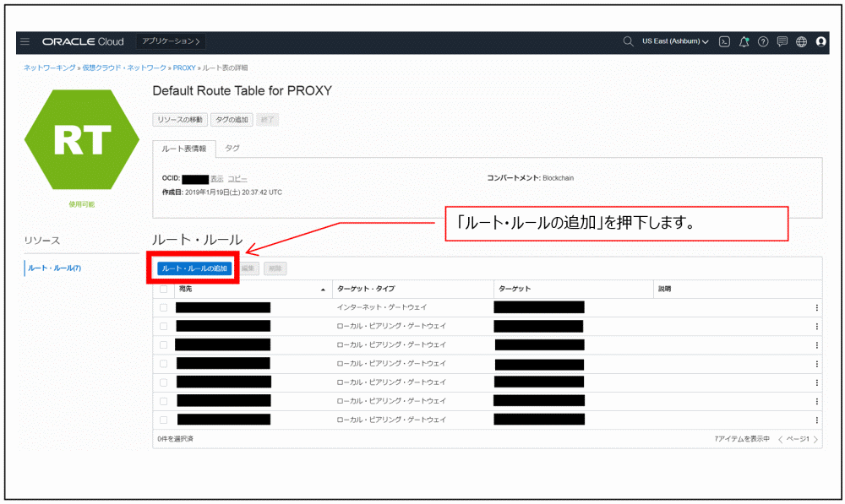Image resolution: width=845 pixels, height=504 pixels.
Task: Open the 仮想クラウド・ネットワーク breadcrumb link
Action: coord(124,68)
